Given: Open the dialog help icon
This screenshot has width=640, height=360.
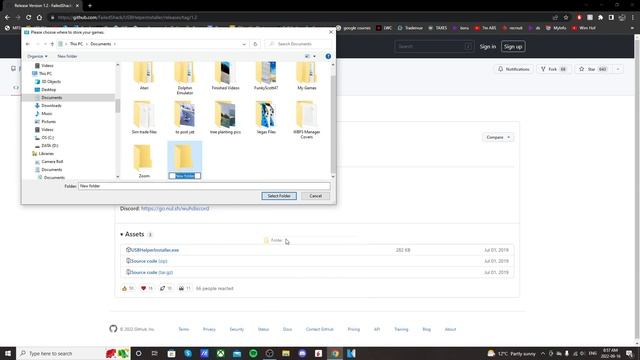Looking at the screenshot, I should tap(328, 56).
